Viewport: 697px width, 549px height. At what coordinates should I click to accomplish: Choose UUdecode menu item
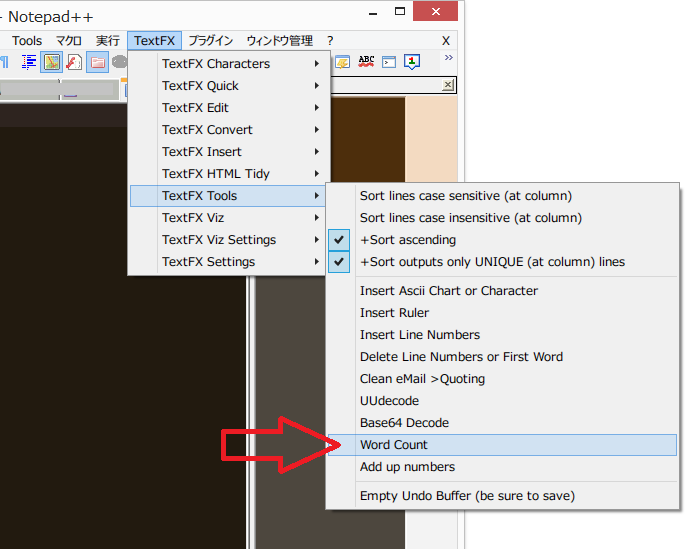(x=502, y=401)
